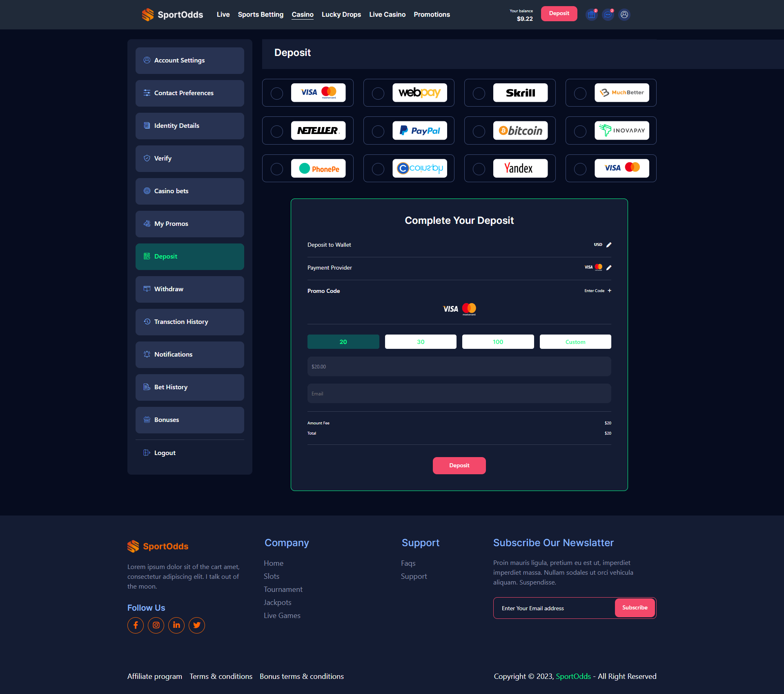Open Notifications in sidebar
This screenshot has height=694, width=784.
190,355
